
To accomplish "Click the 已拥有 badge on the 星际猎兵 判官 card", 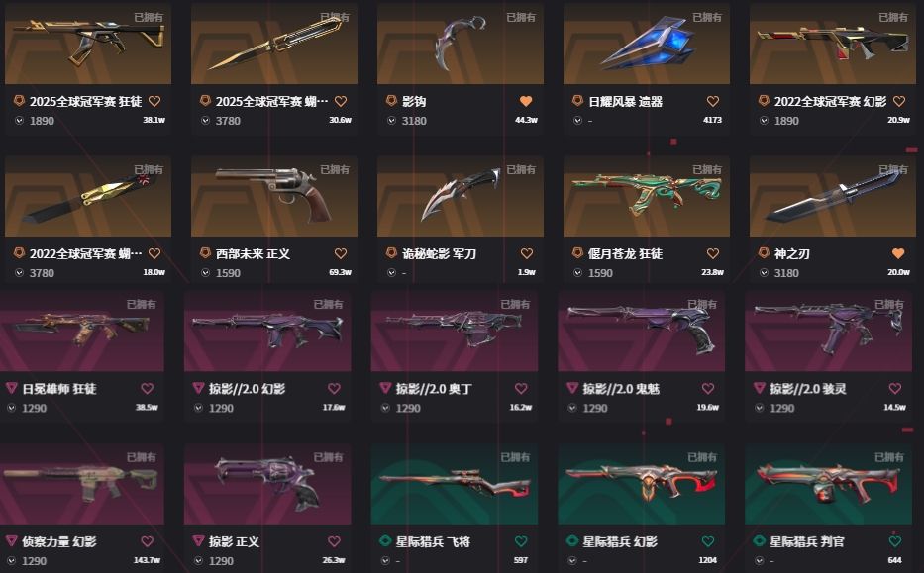I will tap(889, 457).
